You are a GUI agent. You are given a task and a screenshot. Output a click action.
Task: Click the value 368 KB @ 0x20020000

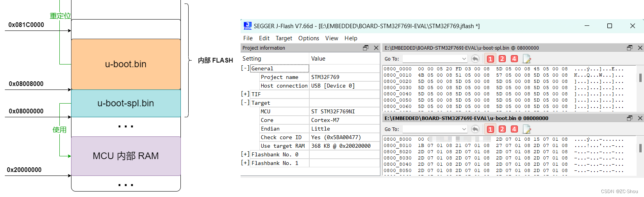pyautogui.click(x=341, y=146)
